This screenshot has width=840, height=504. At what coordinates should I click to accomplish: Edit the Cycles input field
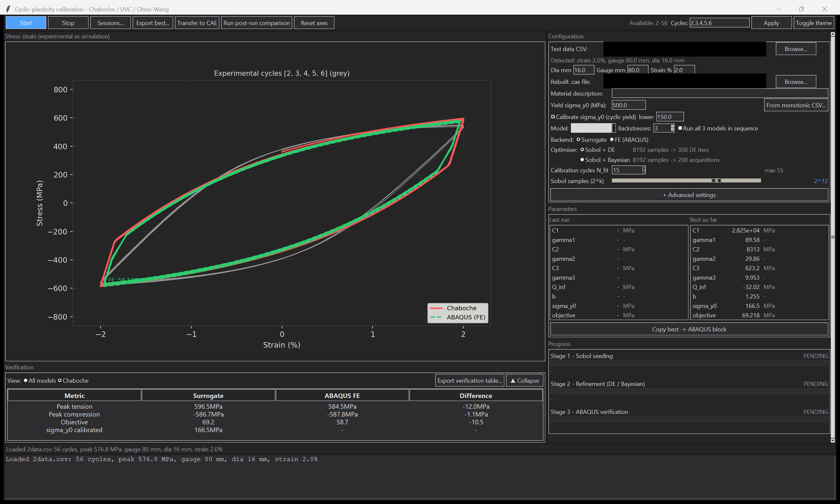click(x=719, y=23)
